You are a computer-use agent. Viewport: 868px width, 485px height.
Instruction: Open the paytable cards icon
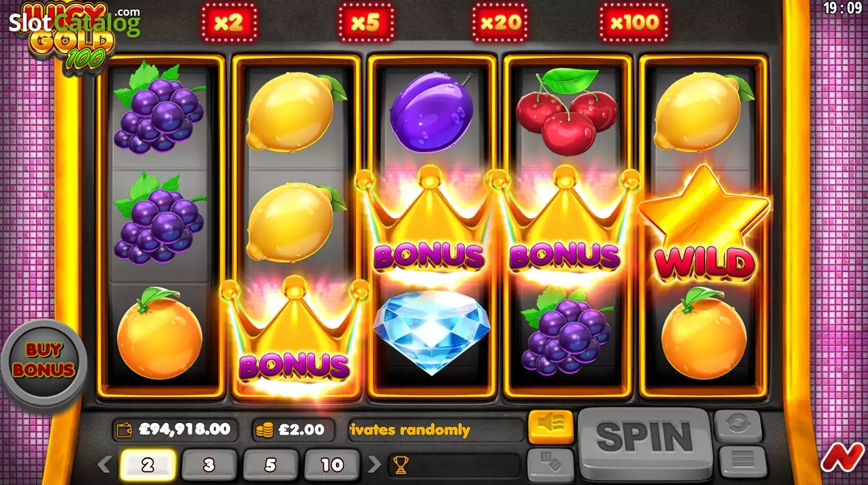(551, 463)
